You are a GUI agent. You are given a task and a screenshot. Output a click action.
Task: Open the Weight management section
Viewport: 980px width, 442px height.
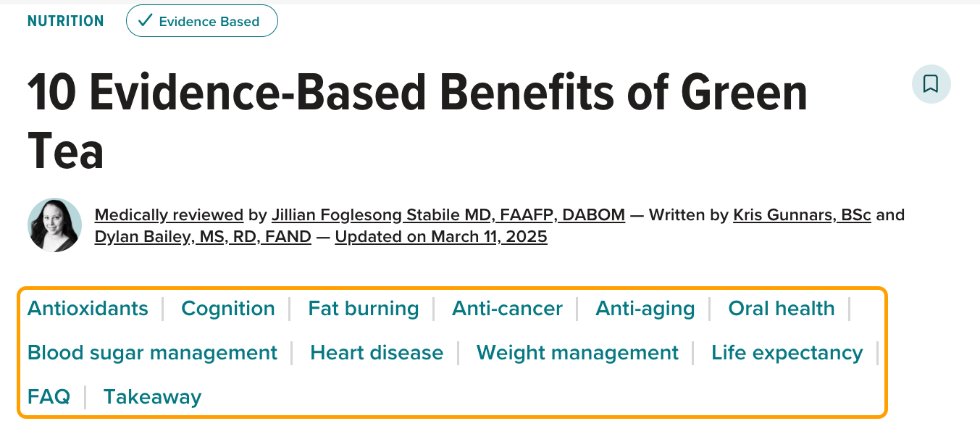577,353
